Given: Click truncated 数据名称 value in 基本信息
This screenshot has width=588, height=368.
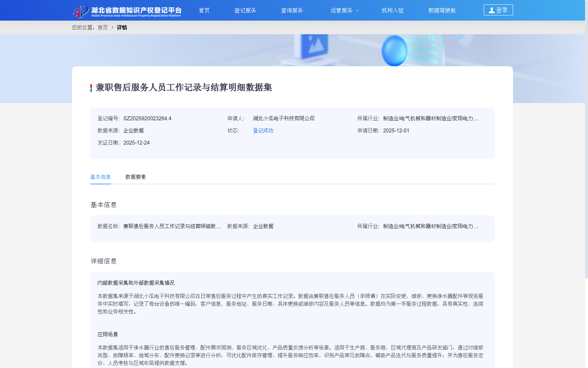Looking at the screenshot, I should [x=172, y=226].
